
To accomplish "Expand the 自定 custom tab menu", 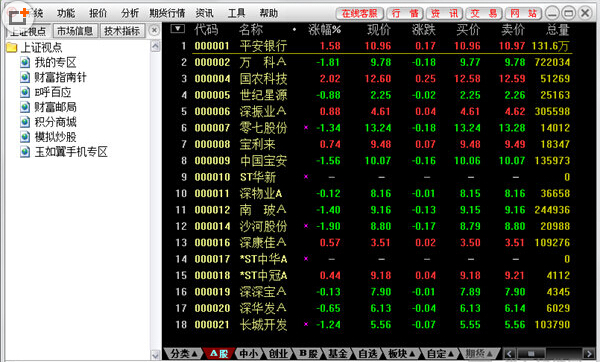I will point(440,354).
